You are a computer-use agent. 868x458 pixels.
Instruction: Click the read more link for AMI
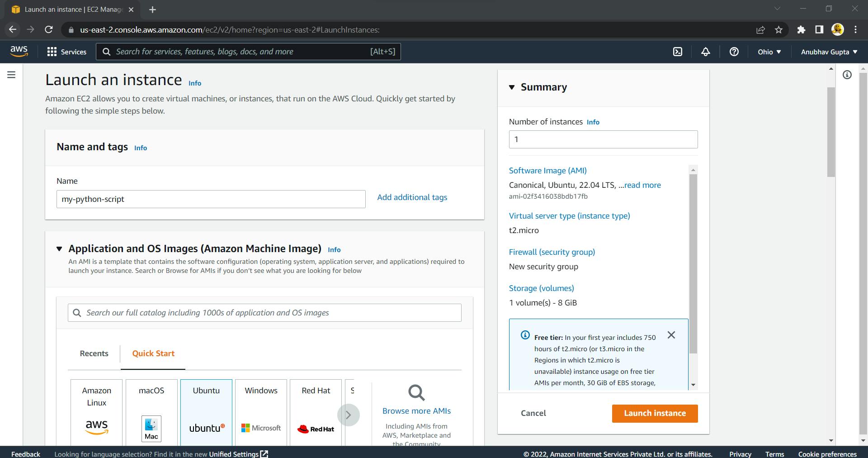pyautogui.click(x=642, y=185)
